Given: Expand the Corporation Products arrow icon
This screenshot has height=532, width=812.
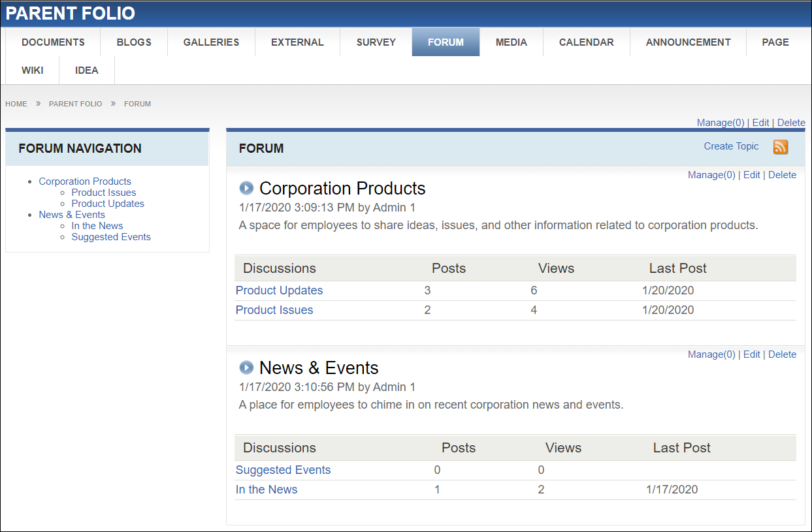Looking at the screenshot, I should click(x=246, y=189).
